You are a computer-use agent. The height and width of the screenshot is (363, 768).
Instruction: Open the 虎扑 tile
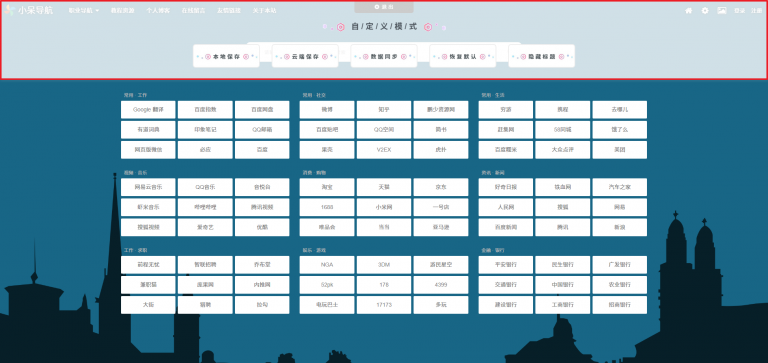click(x=441, y=150)
